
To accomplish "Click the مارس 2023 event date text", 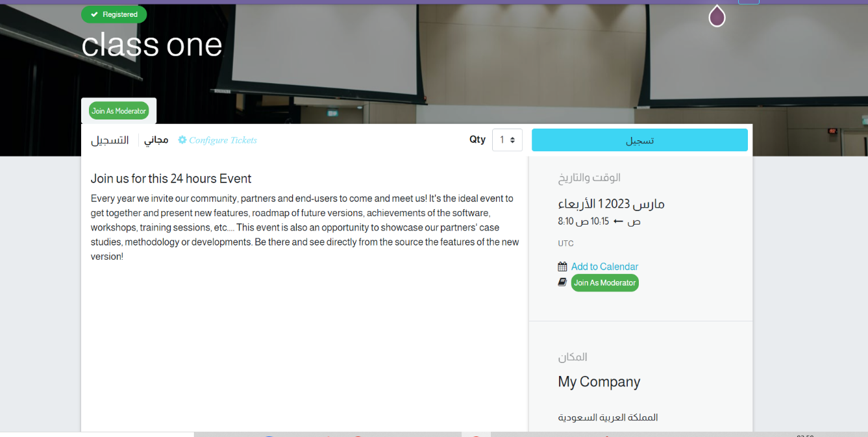I will click(x=611, y=204).
